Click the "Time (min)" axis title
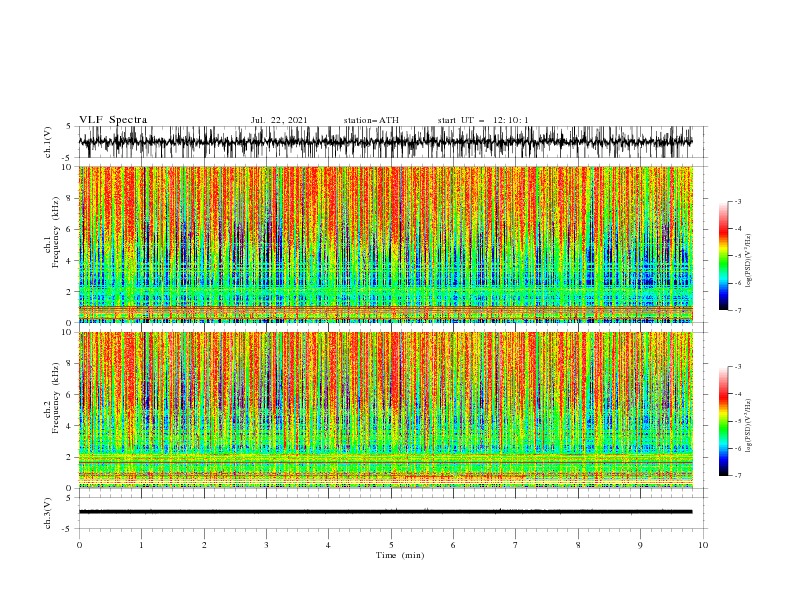792x612 pixels. click(x=400, y=555)
